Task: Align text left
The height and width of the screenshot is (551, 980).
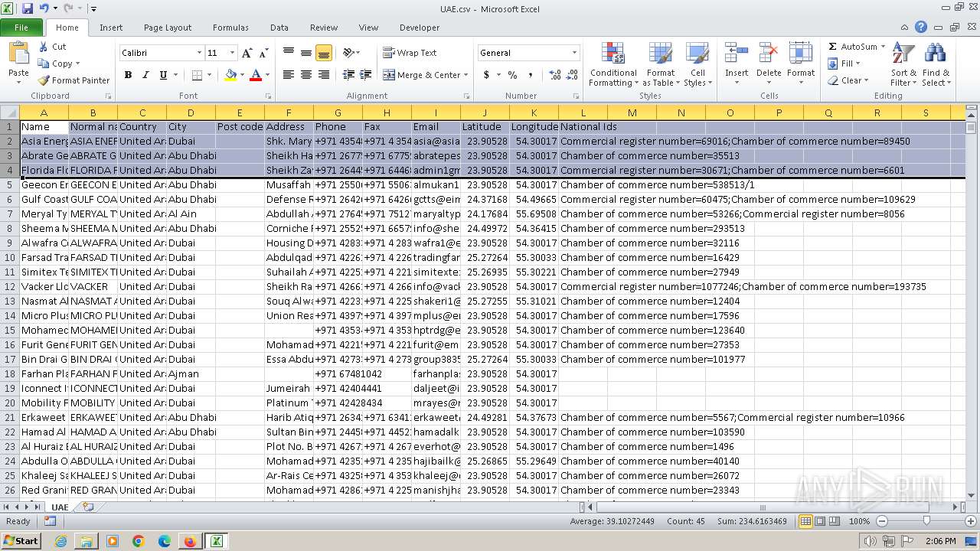Action: click(x=289, y=75)
